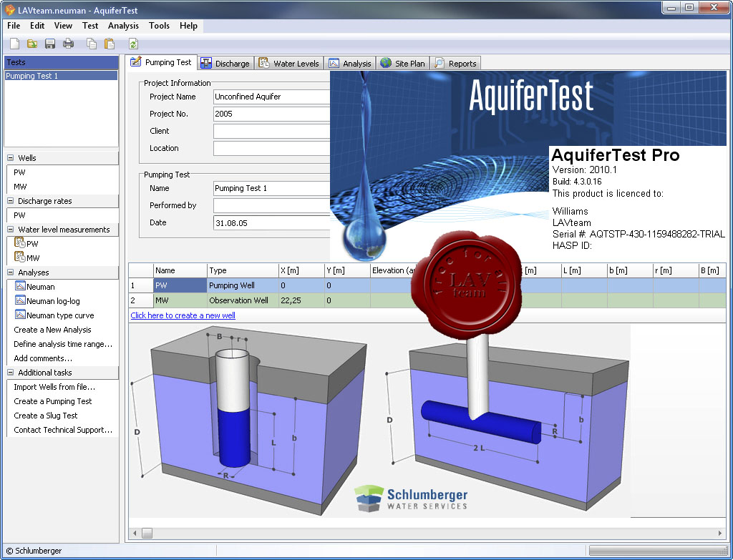This screenshot has height=560, width=733.
Task: Click Create a Pumping Test
Action: click(x=53, y=401)
